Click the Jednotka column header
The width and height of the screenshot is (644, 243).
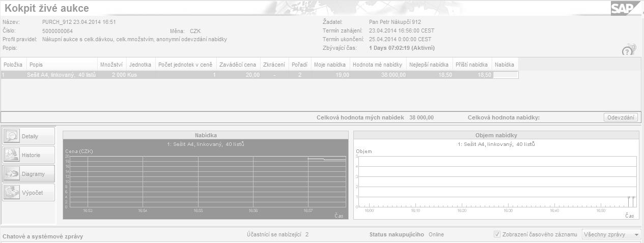(x=141, y=65)
